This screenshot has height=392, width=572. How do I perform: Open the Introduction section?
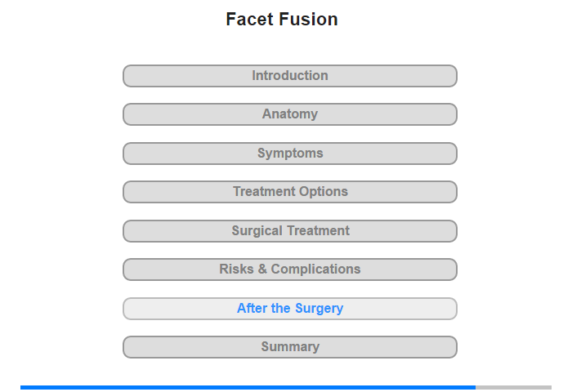coord(290,76)
